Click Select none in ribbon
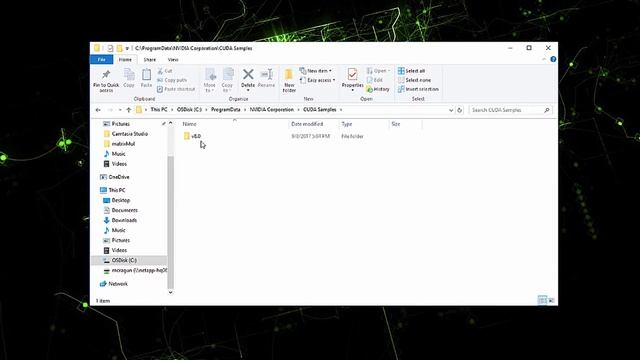Viewport: 640px width, 360px height. [414, 80]
